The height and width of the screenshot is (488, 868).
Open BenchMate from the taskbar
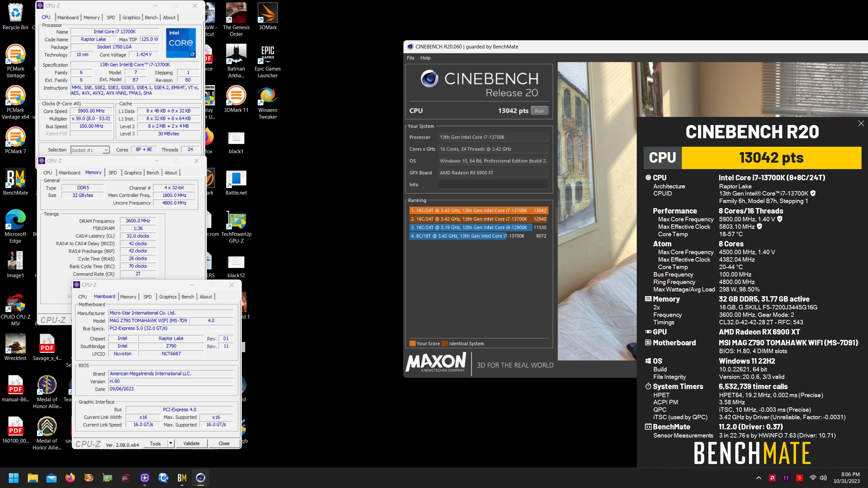182,478
